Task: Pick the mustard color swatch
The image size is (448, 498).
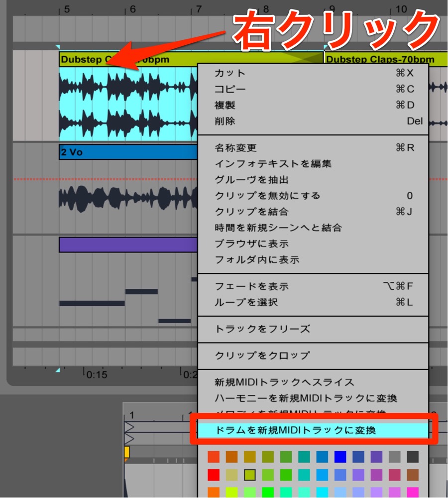Action: [x=250, y=457]
